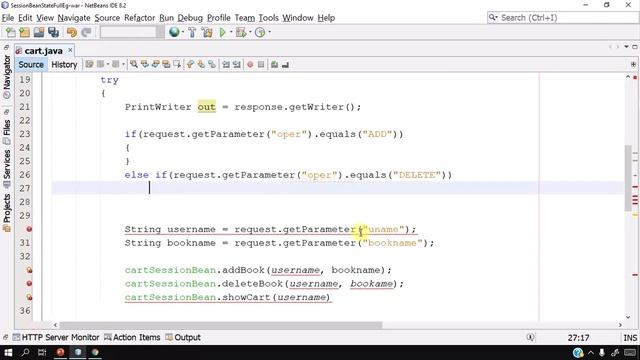Open the Source menu
Image resolution: width=640 pixels, height=360 pixels.
coord(107,18)
